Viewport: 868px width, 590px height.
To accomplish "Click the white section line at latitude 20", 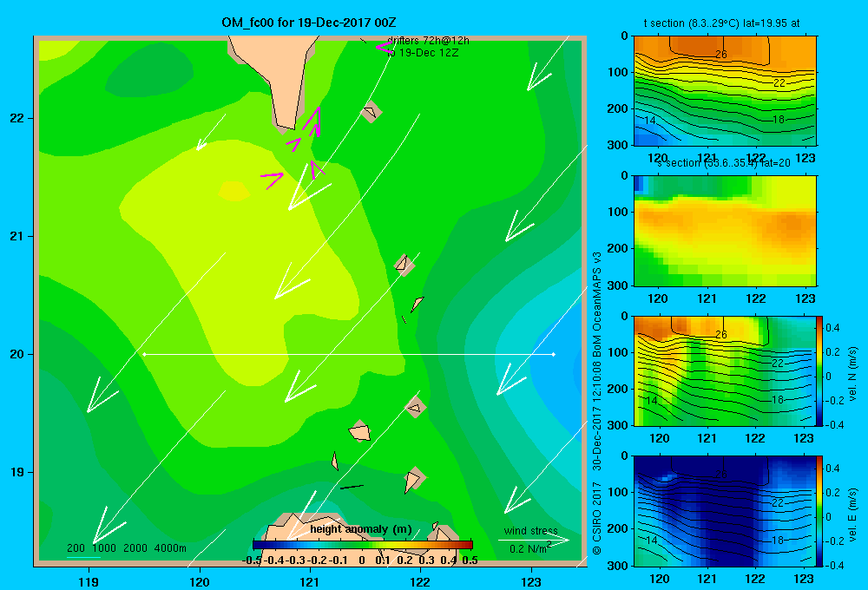I will pos(349,354).
